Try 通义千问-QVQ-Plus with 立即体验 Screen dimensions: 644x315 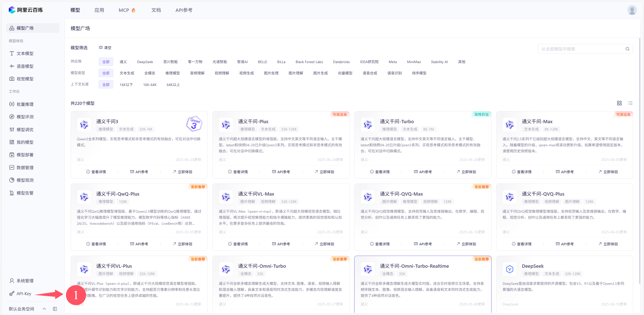click(x=608, y=244)
